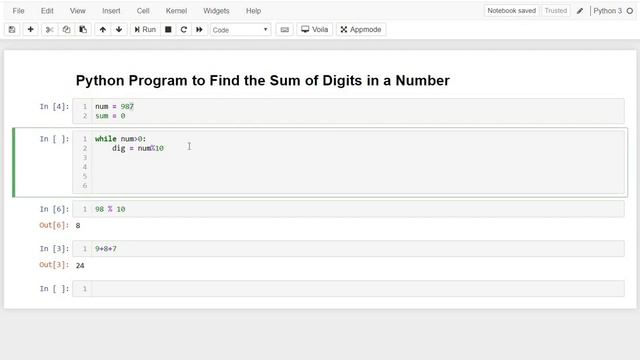The width and height of the screenshot is (640, 360).
Task: Click the cell containing 98 % 10
Action: pyautogui.click(x=348, y=209)
